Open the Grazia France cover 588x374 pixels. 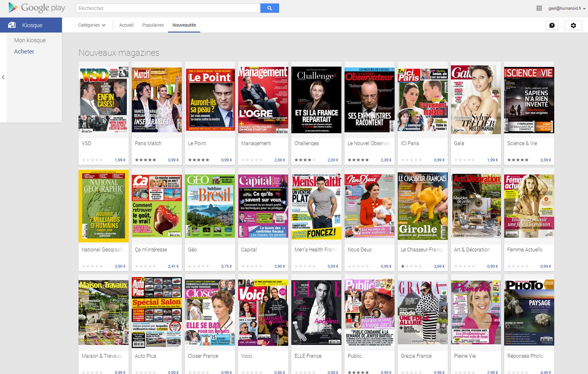point(423,312)
